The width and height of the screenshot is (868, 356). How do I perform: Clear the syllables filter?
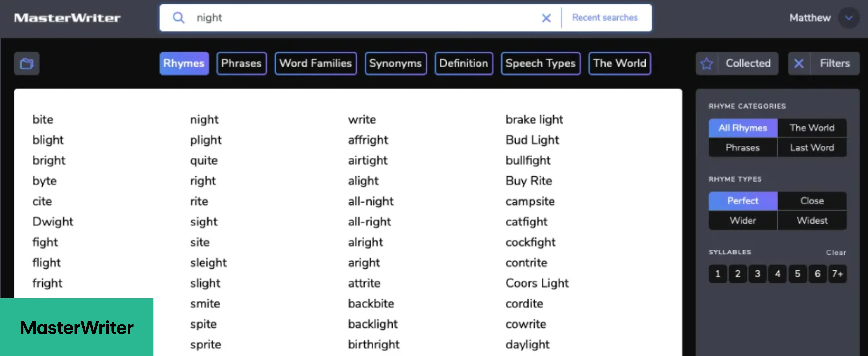click(x=836, y=252)
